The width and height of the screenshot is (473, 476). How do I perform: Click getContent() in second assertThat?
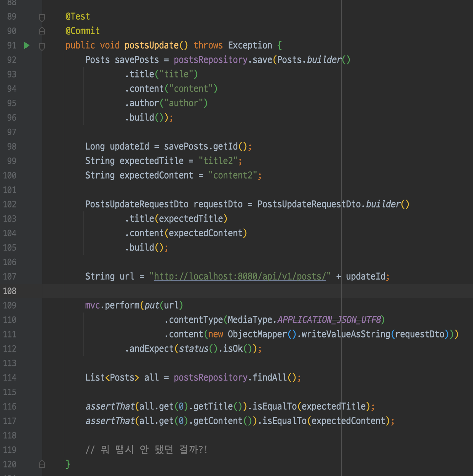(x=223, y=421)
